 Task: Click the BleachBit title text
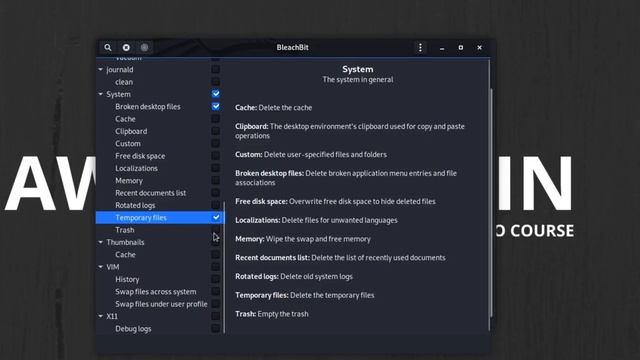pos(292,47)
